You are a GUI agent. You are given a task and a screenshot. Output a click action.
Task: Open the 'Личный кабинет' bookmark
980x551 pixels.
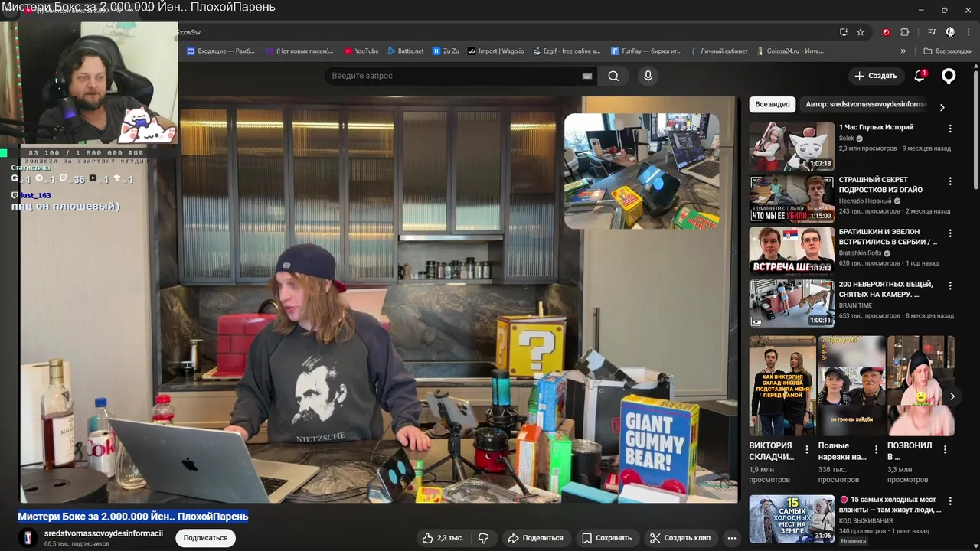point(718,51)
